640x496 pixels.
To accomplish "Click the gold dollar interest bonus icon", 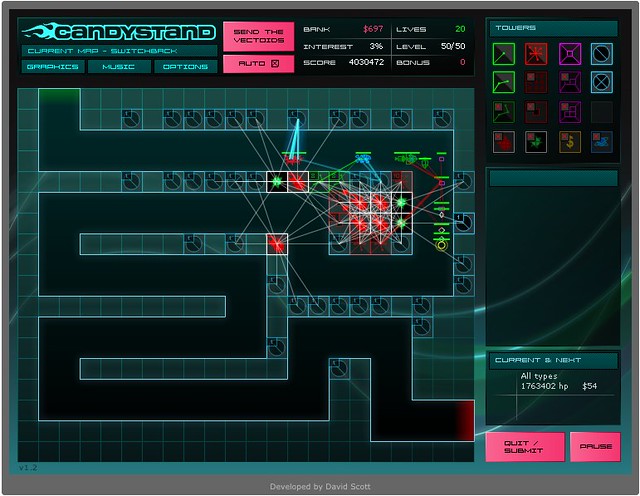I will point(570,142).
